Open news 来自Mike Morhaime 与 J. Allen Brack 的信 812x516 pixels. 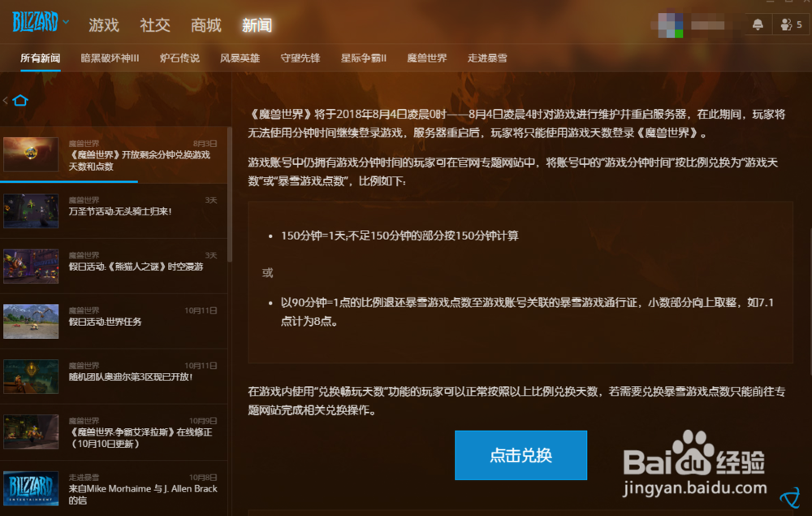[114, 488]
